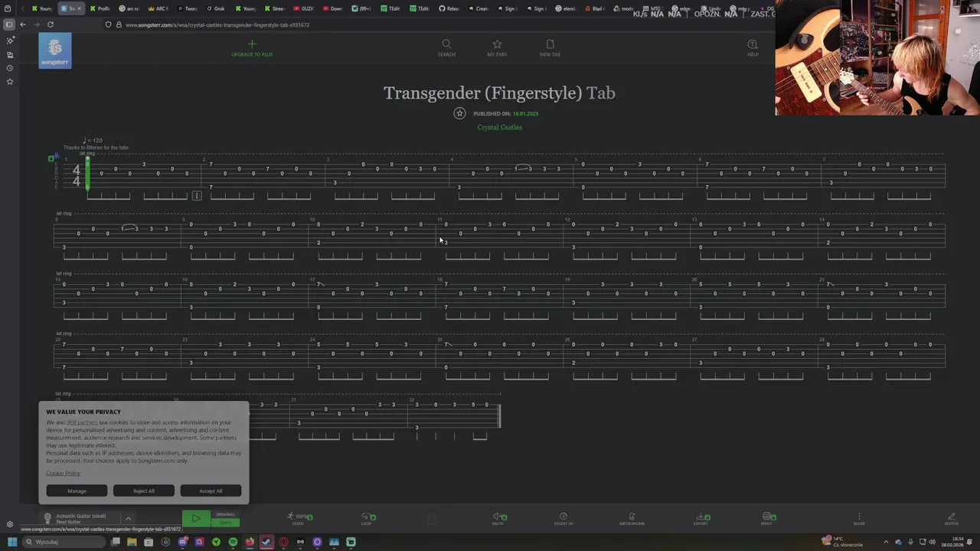Click the tab cursor marker at measure one
Screen dimensions: 980x551
tap(88, 174)
